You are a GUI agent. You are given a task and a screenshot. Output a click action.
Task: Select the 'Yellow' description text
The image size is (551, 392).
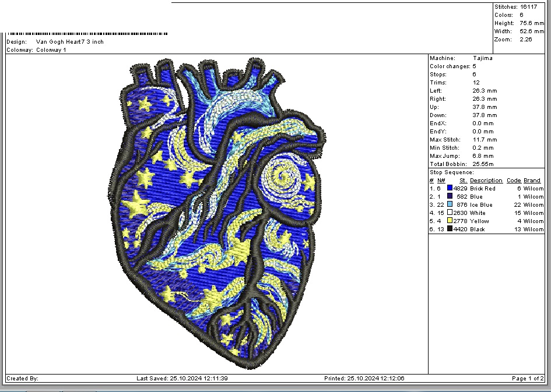(x=479, y=221)
